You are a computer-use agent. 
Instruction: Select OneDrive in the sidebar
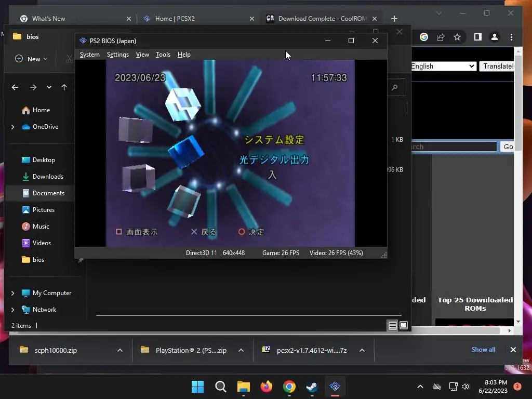point(40,127)
